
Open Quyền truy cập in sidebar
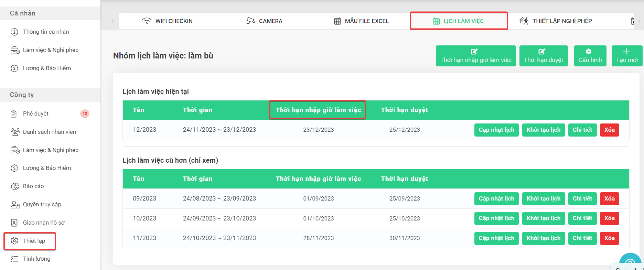(42, 204)
